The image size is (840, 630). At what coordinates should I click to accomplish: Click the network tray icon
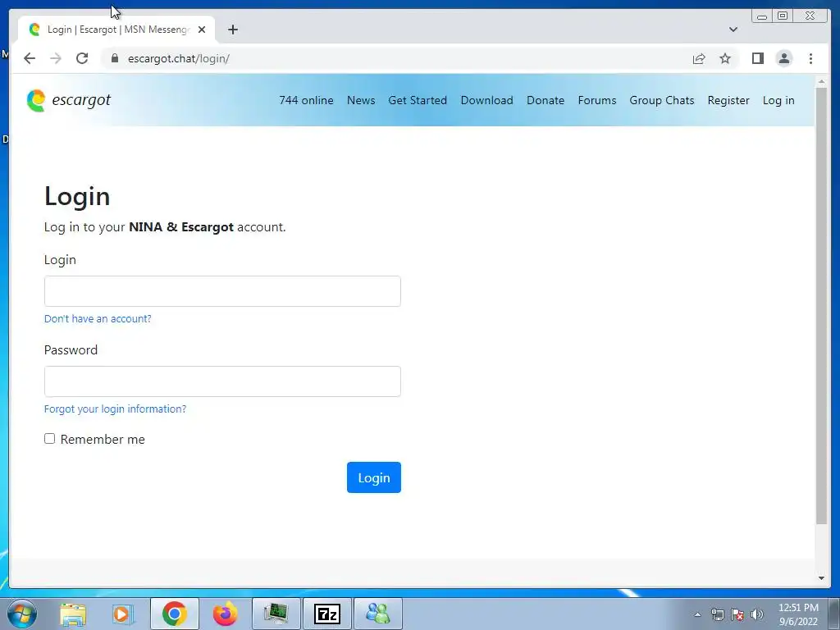(717, 614)
